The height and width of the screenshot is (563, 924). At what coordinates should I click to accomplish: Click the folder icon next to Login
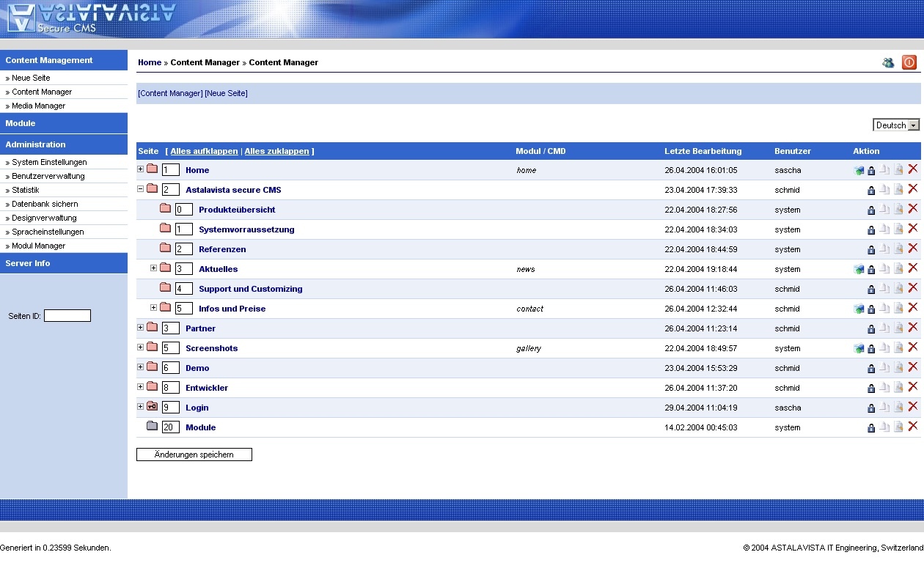click(152, 407)
